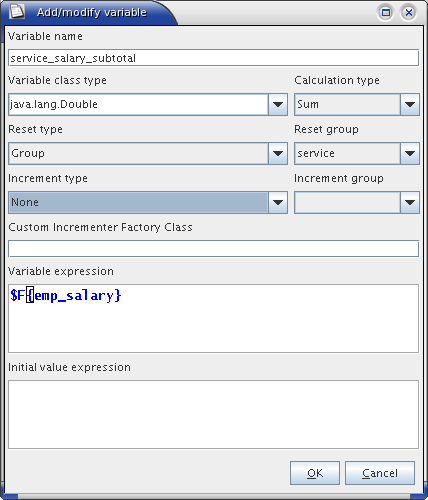This screenshot has width=428, height=500.
Task: Open Variable class type dropdown arrow
Action: (278, 104)
